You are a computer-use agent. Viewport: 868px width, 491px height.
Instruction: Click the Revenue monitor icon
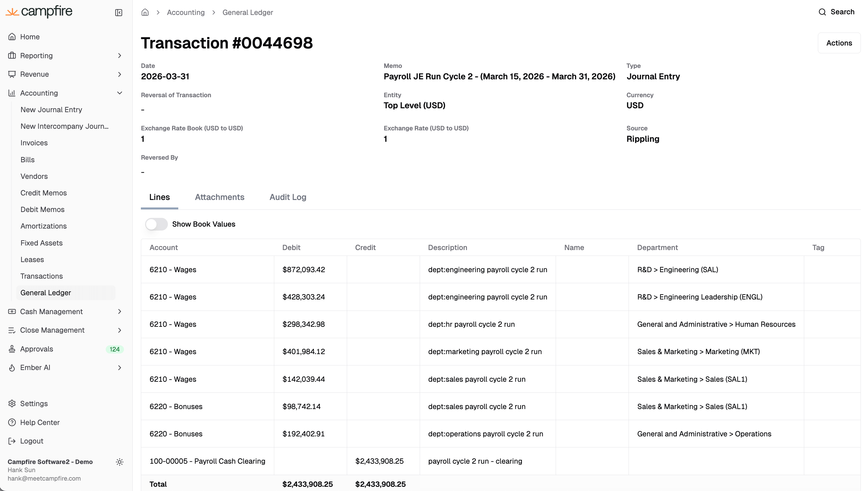coord(12,74)
